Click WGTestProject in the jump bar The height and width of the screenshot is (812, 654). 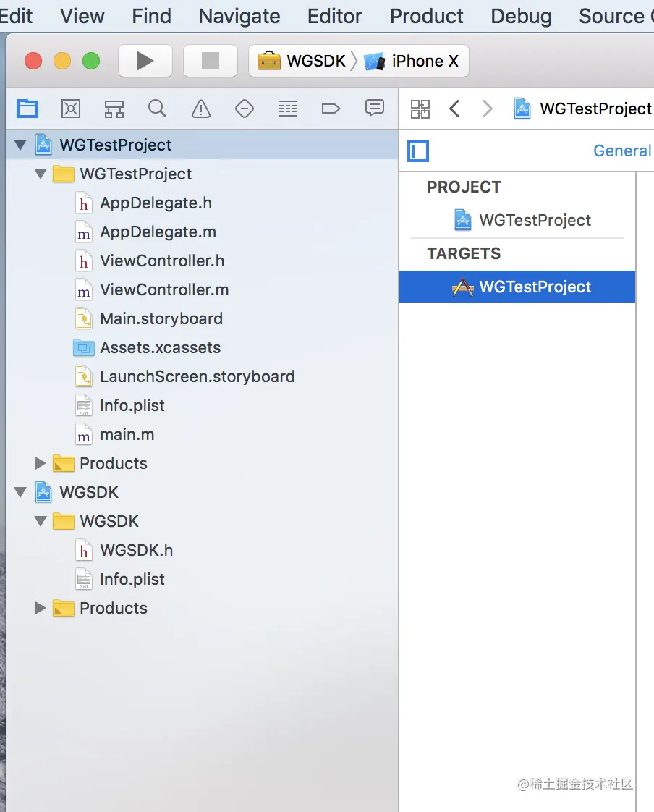(582, 109)
